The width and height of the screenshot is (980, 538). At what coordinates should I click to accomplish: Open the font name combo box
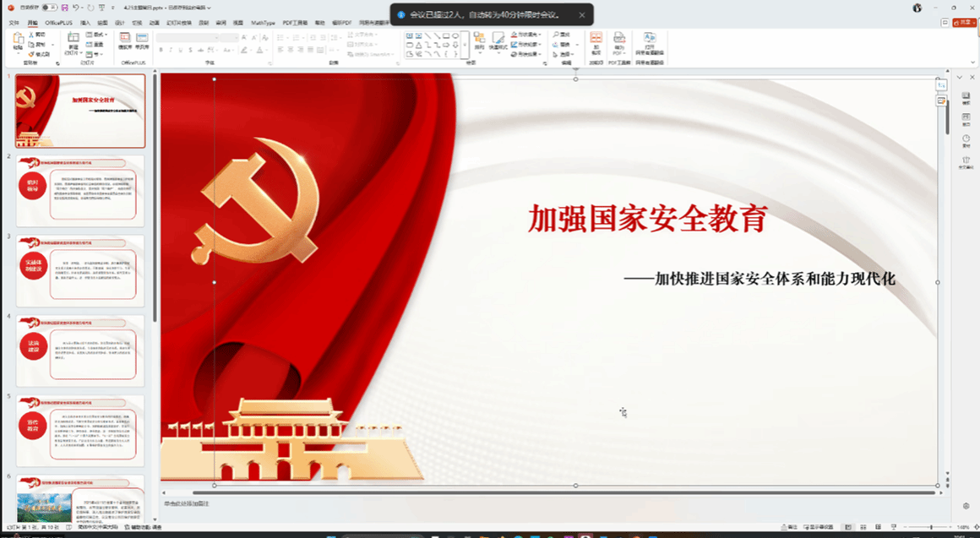[187, 38]
